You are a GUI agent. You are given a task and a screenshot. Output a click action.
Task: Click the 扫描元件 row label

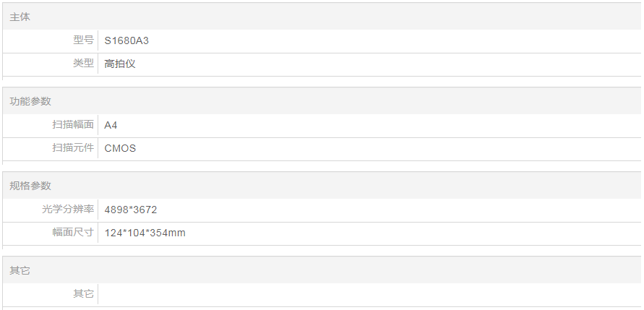(73, 148)
